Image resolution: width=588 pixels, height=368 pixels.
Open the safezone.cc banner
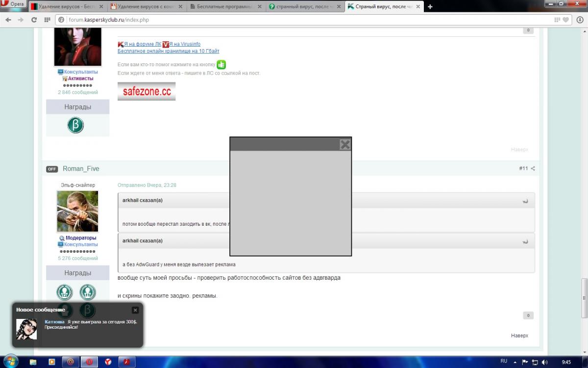click(147, 91)
